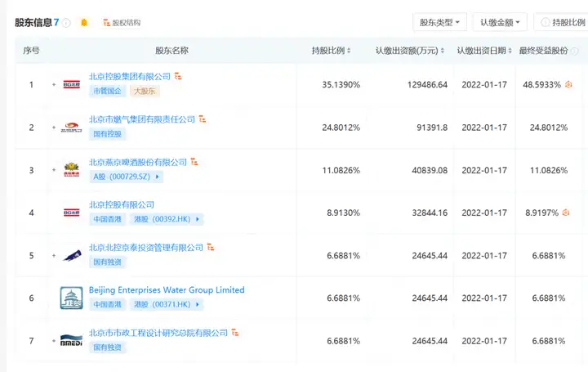Screen dimensions: 588x372
Task: Select the 8.9130% holding ratio cell
Action: pyautogui.click(x=343, y=213)
